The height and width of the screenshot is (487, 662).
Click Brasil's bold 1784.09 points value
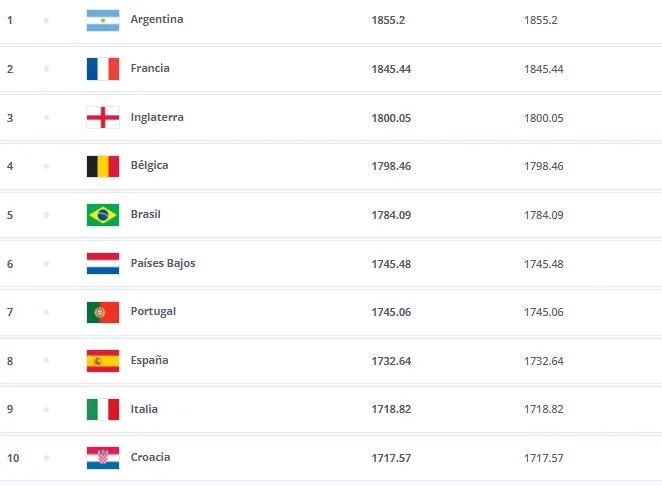389,215
